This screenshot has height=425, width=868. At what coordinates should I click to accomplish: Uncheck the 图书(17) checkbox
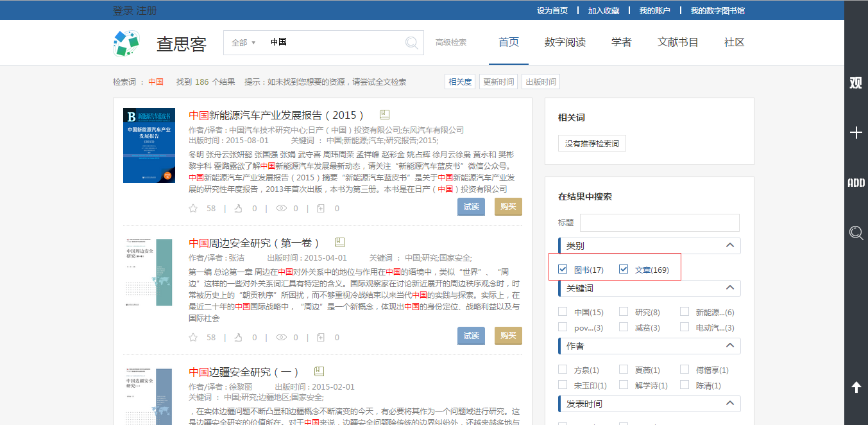[x=563, y=270]
